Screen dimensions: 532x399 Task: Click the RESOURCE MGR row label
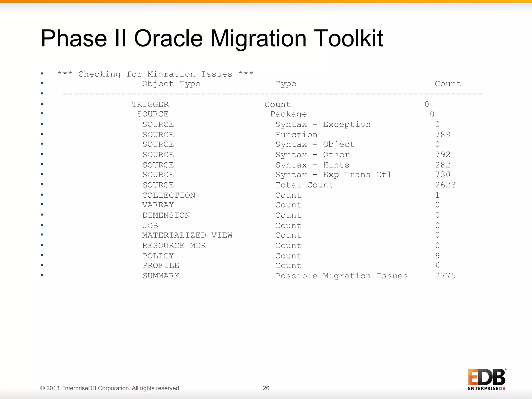(x=174, y=246)
